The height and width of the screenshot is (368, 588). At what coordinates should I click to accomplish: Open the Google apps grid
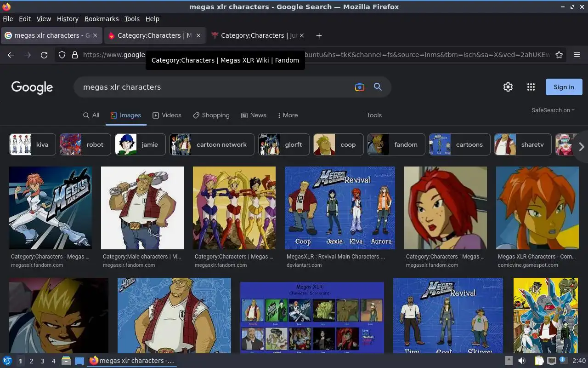point(531,87)
